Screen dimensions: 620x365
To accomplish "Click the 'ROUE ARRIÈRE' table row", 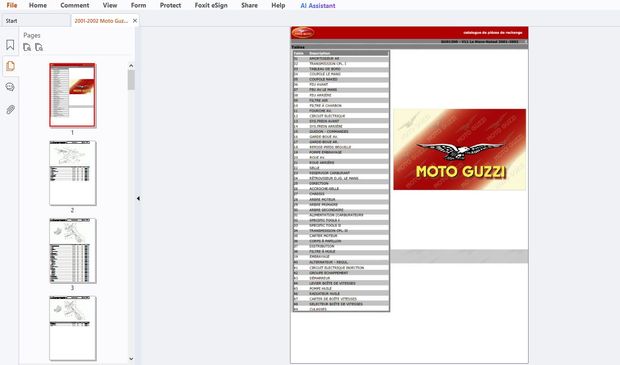I will click(x=341, y=163).
